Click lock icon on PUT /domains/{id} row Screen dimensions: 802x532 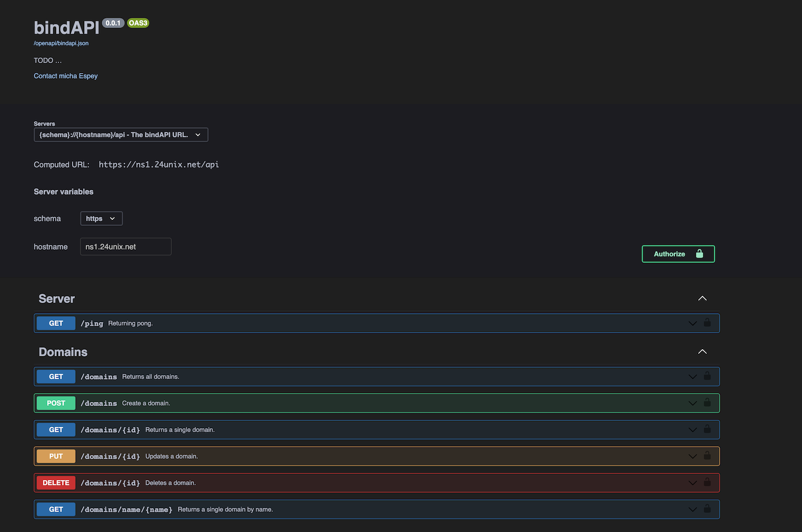click(x=707, y=455)
